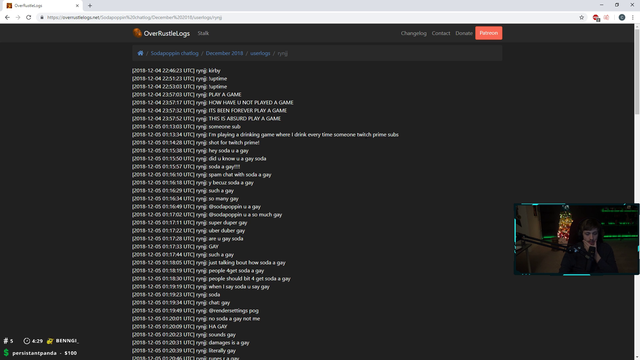Image resolution: width=640 pixels, height=360 pixels.
Task: Open the Stalk navigation item
Action: 203,33
